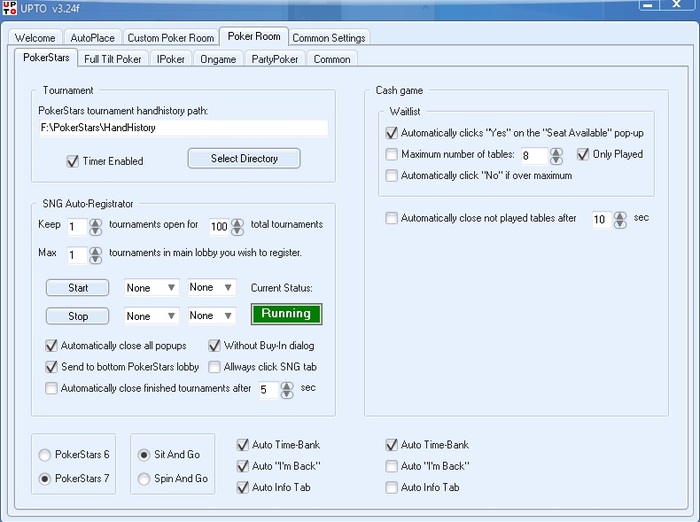The height and width of the screenshot is (522, 700).
Task: Switch to the PartyPoker sub-tab
Action: click(275, 59)
